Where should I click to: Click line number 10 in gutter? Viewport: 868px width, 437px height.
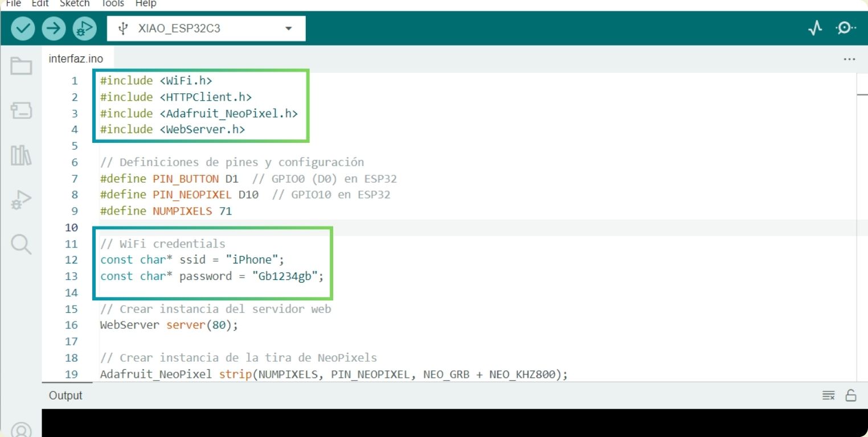[x=71, y=228]
